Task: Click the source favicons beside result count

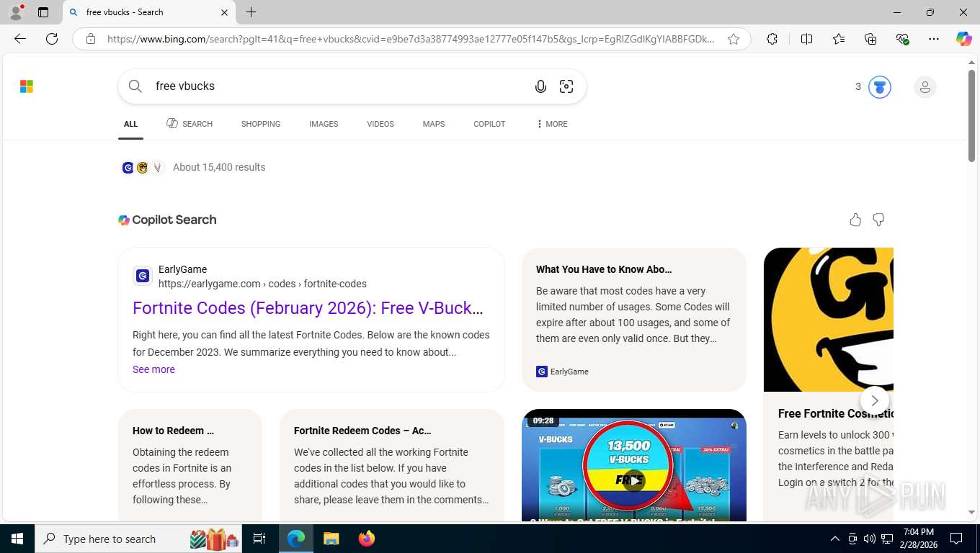Action: (x=143, y=168)
